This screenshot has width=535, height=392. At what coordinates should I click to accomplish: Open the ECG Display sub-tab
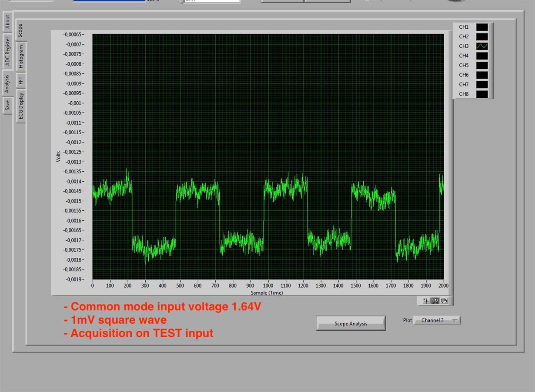[x=21, y=106]
